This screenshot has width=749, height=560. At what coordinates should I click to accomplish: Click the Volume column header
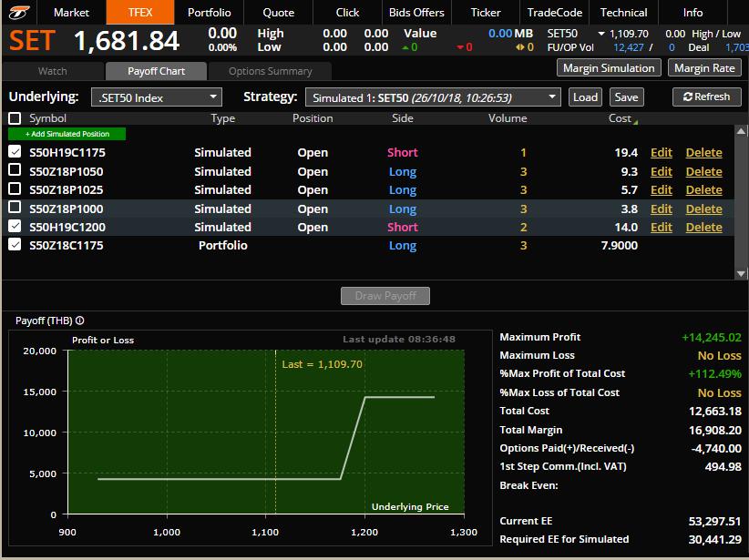(508, 118)
